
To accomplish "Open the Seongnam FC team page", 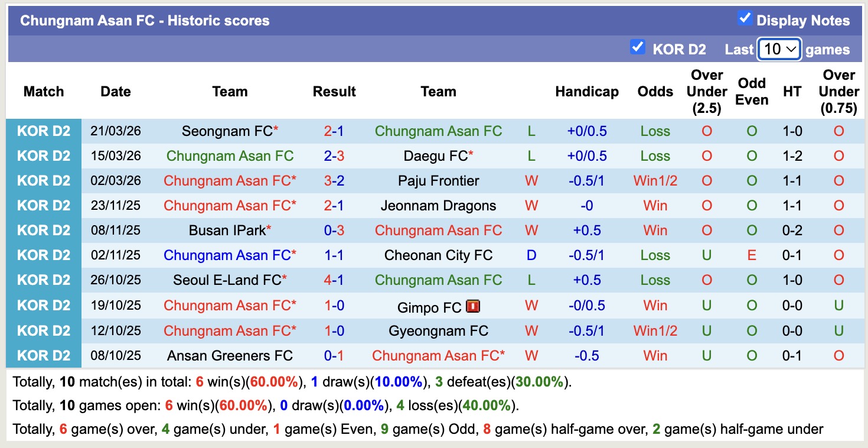I will 226,131.
